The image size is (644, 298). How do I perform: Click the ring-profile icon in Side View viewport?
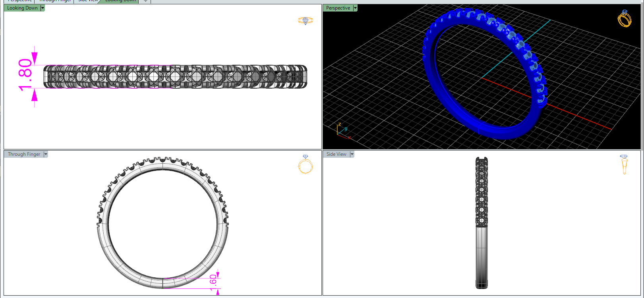coord(624,164)
